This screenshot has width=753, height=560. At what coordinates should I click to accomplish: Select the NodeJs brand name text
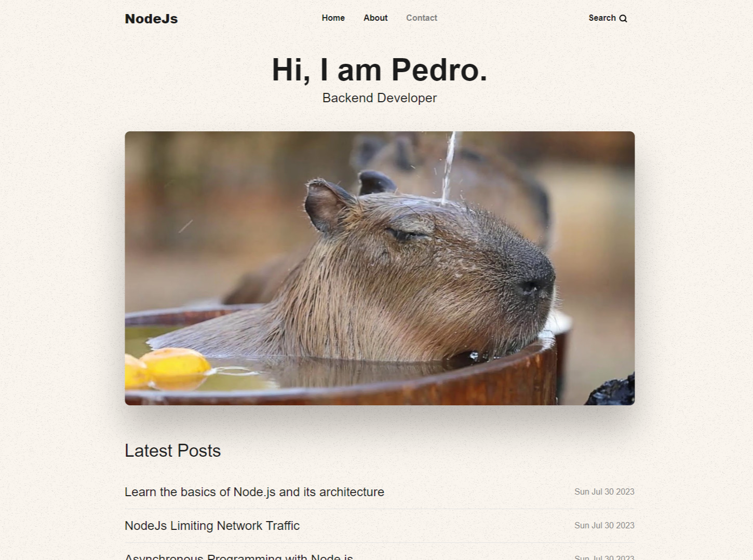click(151, 18)
